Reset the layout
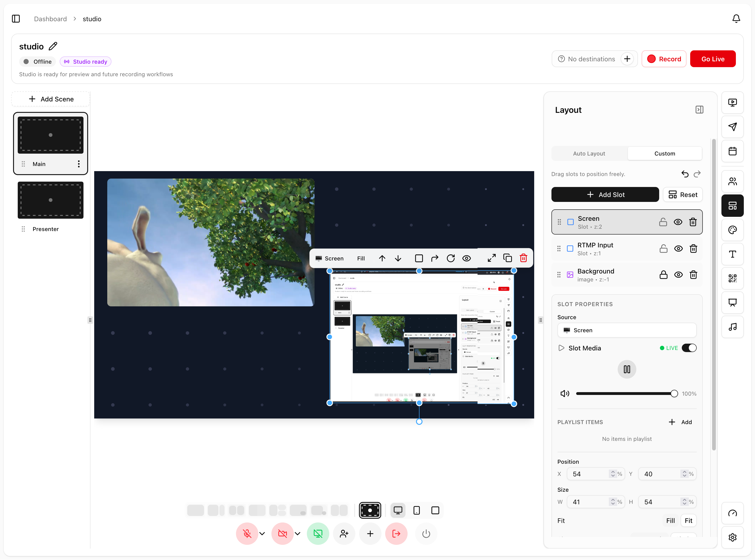Image resolution: width=755 pixels, height=560 pixels. (x=682, y=195)
